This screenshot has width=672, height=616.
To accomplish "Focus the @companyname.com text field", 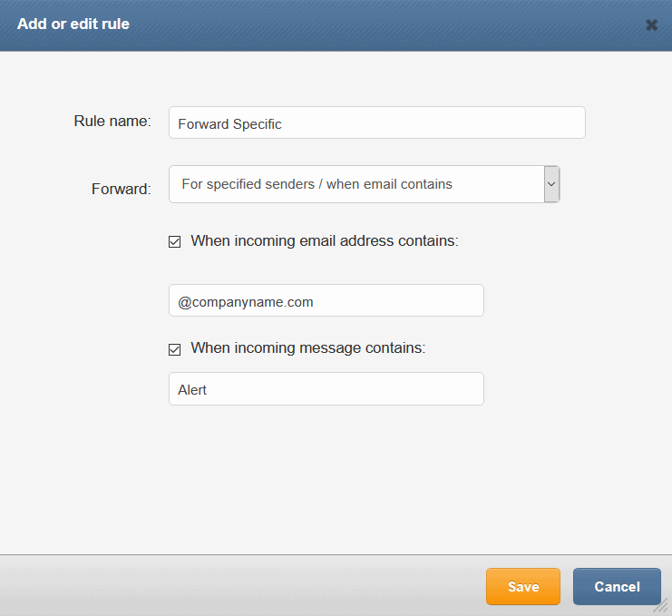I will click(326, 300).
